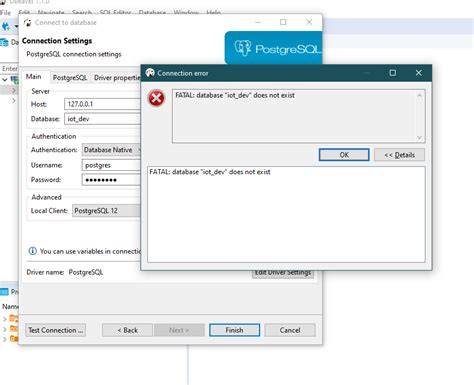
Task: Focus the Database field iot_dev
Action: coord(102,119)
